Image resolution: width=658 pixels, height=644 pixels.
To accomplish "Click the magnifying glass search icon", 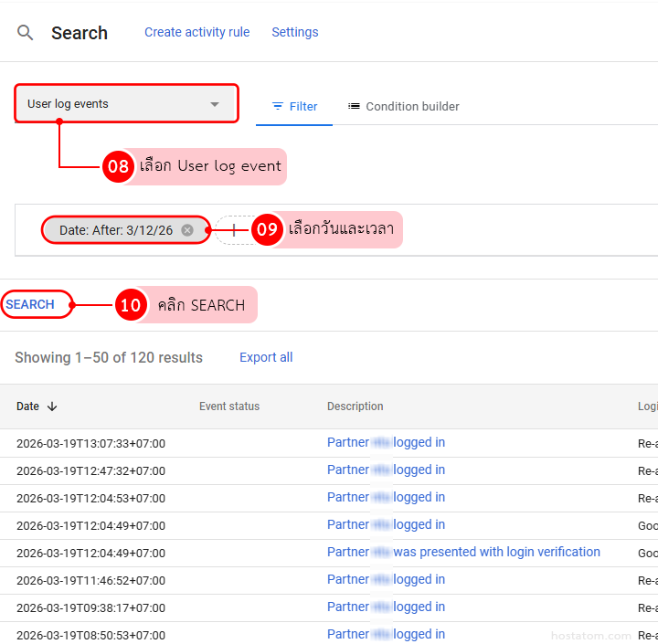I will pyautogui.click(x=26, y=33).
